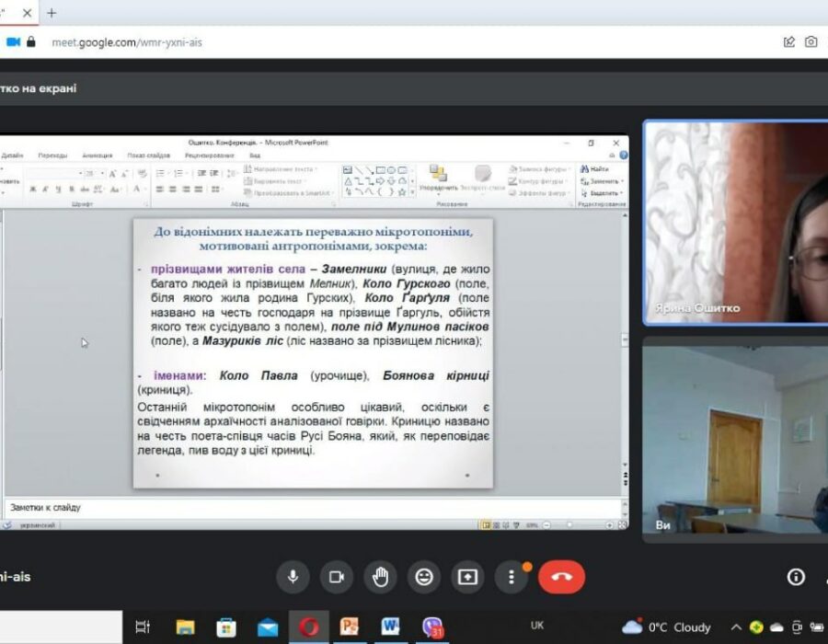This screenshot has width=828, height=644.
Task: Open meeting details info icon
Action: coord(796,577)
